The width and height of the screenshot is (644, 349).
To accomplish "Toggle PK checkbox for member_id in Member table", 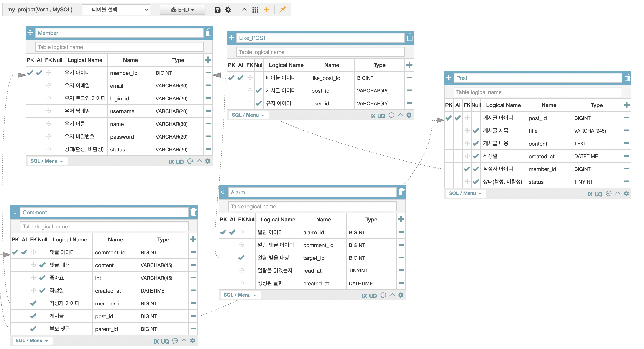I will (30, 73).
